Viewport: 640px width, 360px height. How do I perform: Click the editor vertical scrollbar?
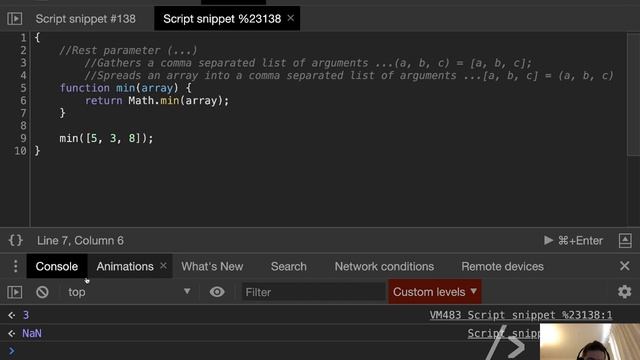click(633, 94)
